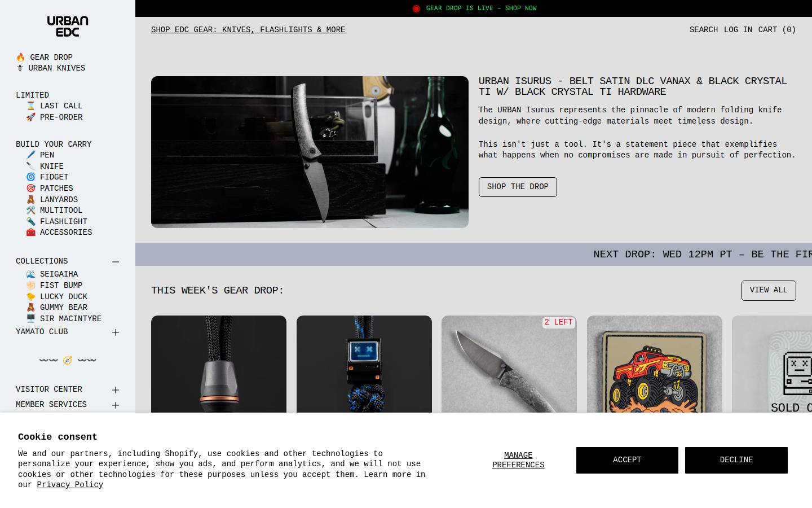Open the black lanyard bead product image
The image size is (812, 508).
[x=219, y=364]
